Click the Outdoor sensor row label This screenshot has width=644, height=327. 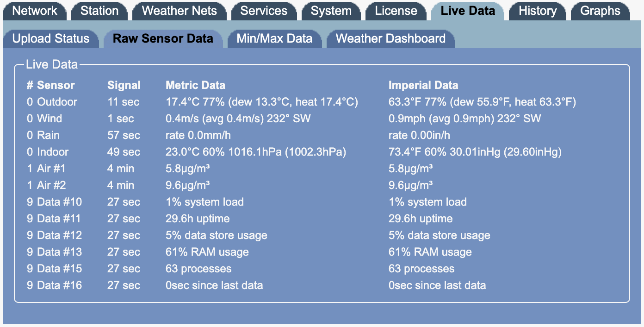coord(57,102)
